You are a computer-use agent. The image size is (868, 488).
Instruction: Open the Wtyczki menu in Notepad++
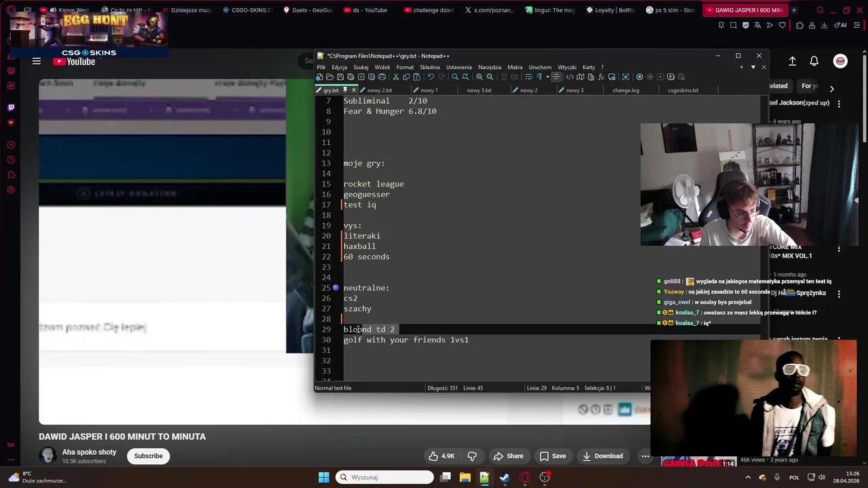[567, 67]
